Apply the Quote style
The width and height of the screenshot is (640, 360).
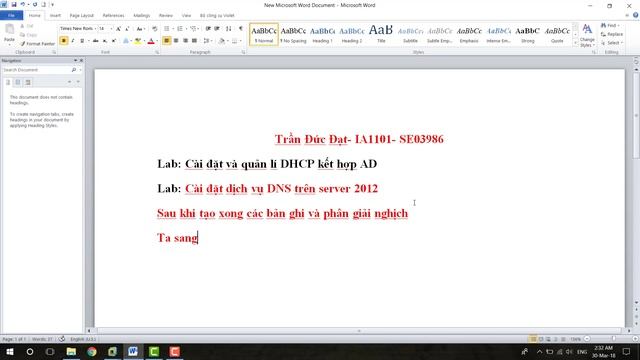[x=557, y=34]
